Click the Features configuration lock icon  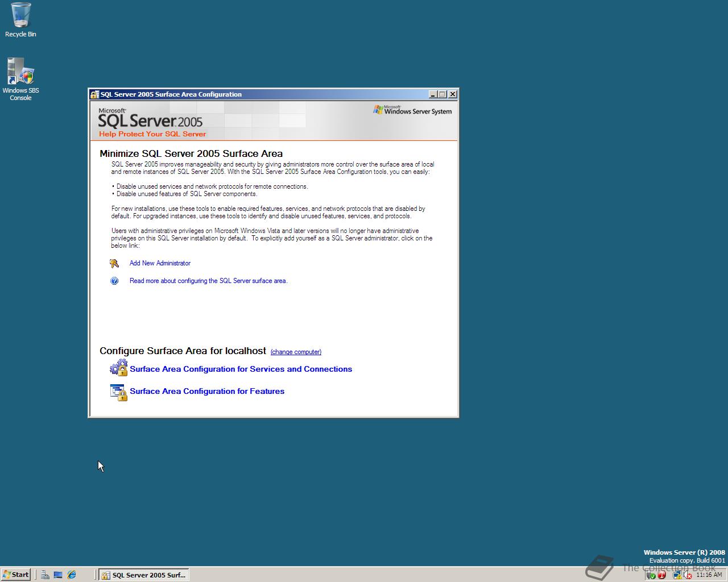point(118,392)
